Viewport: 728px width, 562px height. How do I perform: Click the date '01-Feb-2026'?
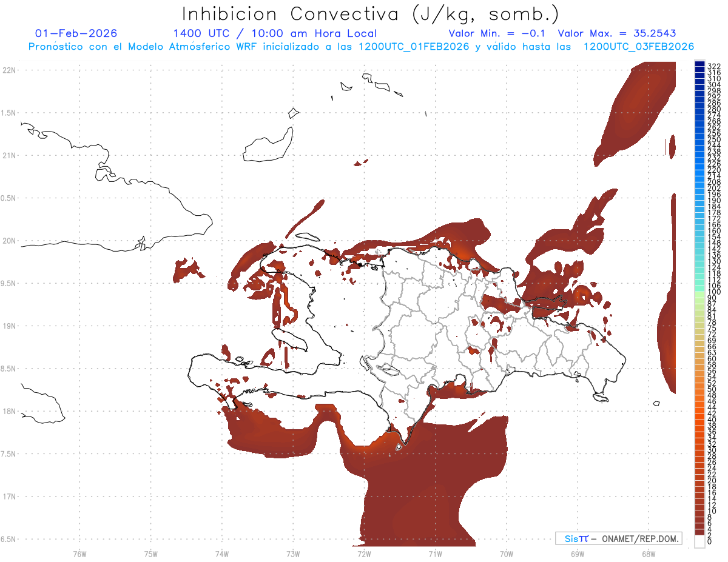click(76, 33)
